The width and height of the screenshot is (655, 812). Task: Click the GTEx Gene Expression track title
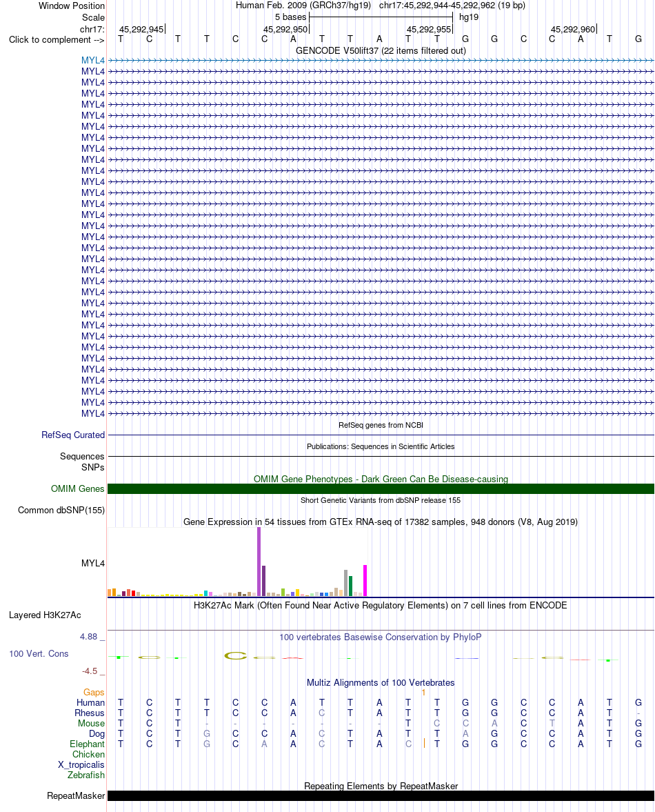381,522
